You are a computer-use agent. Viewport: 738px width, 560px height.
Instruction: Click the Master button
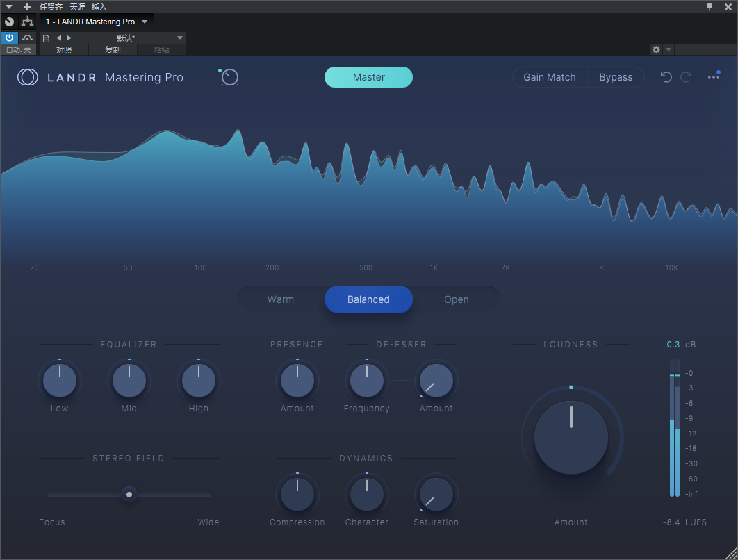point(368,77)
